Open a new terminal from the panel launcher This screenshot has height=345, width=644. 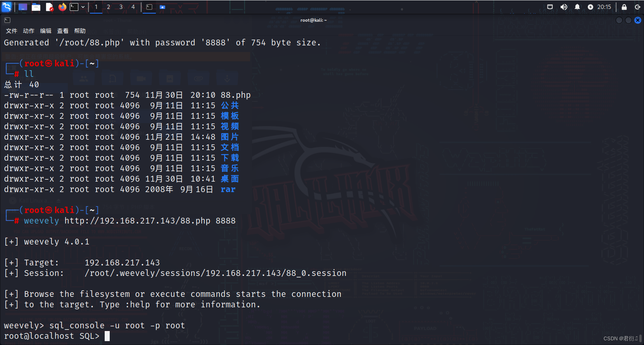click(74, 7)
